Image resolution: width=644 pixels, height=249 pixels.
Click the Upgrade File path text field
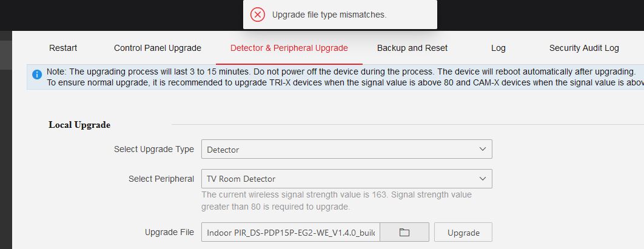coord(291,233)
